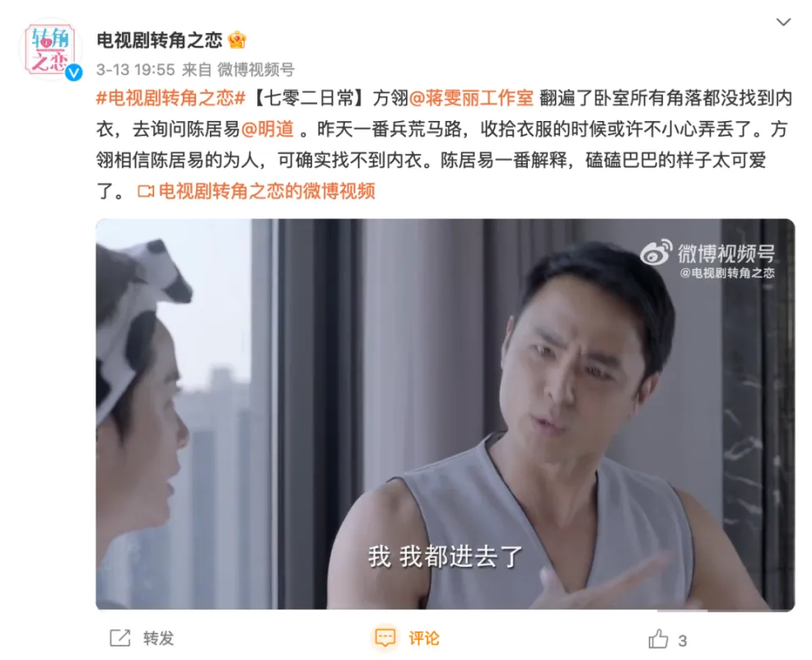Open the #电视剧转角之恋# hashtag topic

point(171,98)
